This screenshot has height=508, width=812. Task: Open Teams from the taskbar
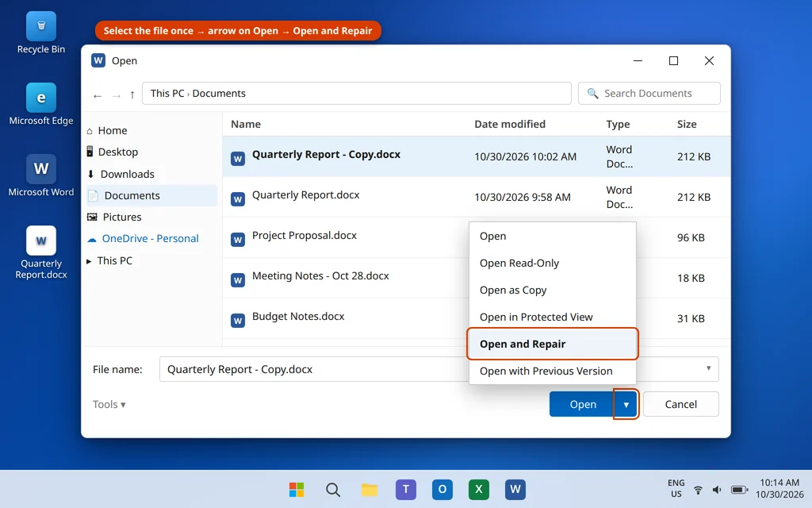click(406, 489)
